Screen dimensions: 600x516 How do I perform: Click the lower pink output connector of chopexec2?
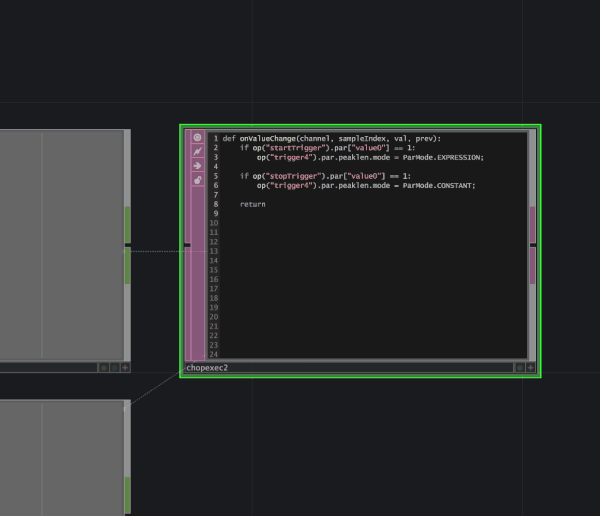point(532,266)
